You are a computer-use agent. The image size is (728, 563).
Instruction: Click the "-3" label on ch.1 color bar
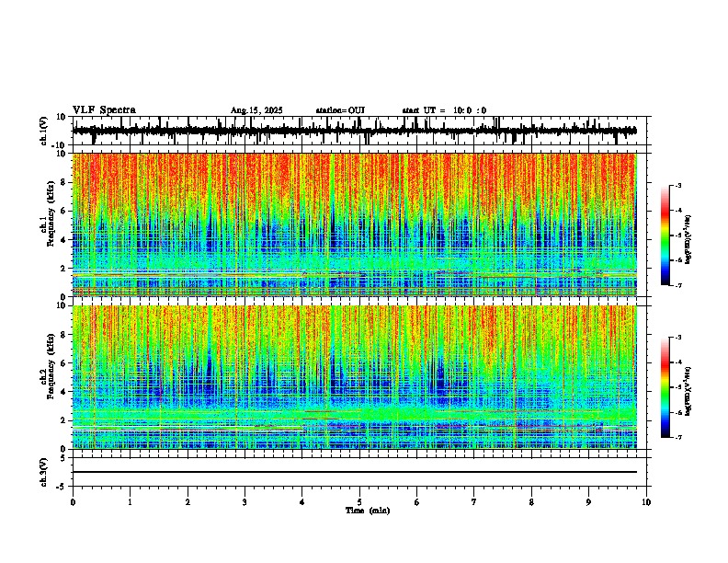click(x=678, y=185)
